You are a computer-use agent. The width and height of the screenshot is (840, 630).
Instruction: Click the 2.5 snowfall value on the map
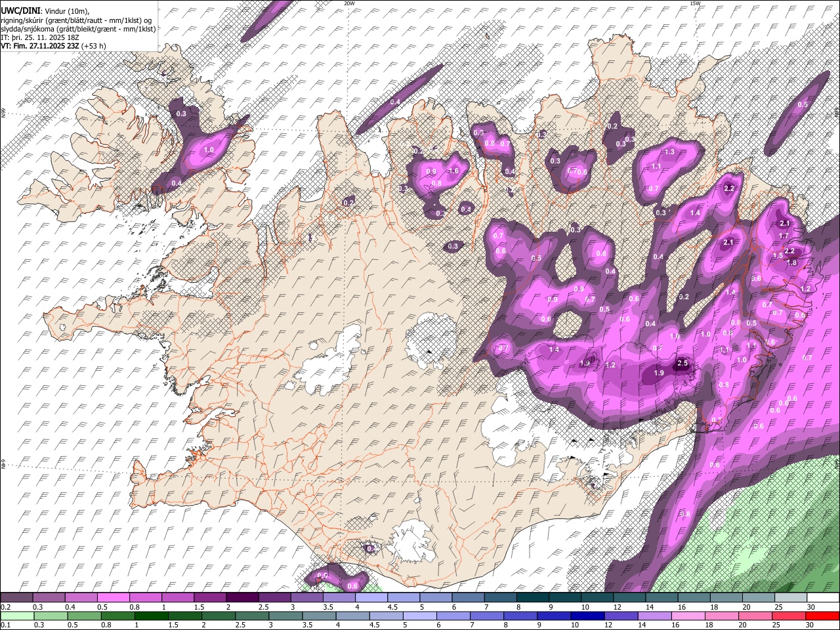click(x=682, y=363)
